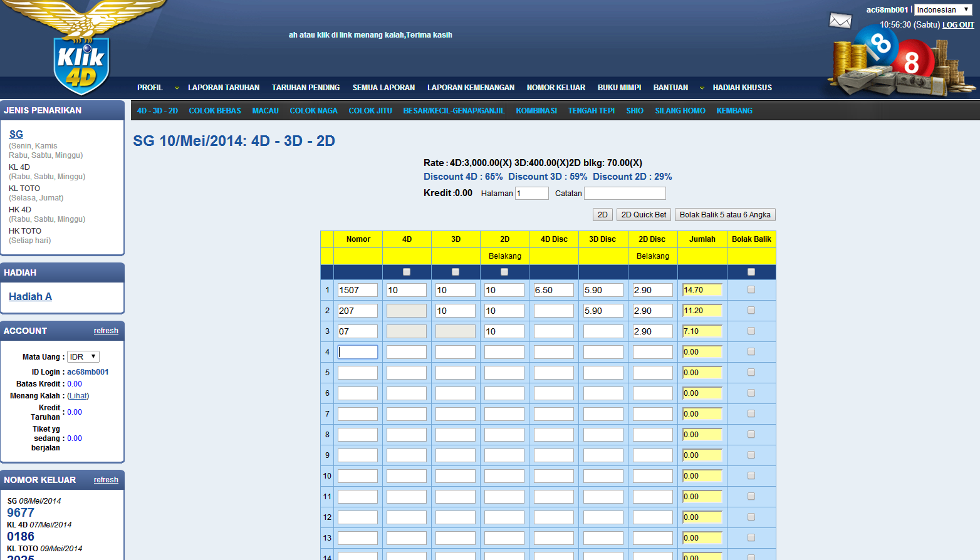The image size is (980, 560).
Task: Refresh the NOMOR KELUAR panel
Action: pyautogui.click(x=106, y=480)
